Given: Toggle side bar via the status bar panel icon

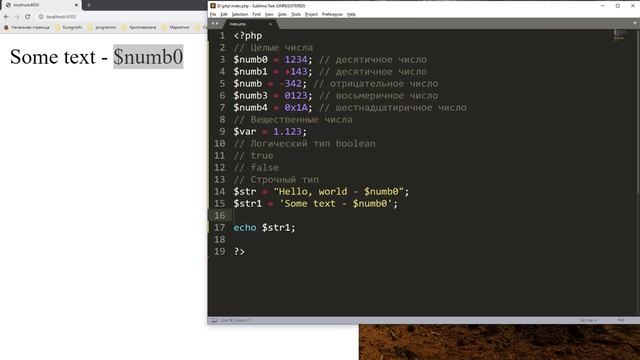Looking at the screenshot, I should [x=214, y=321].
